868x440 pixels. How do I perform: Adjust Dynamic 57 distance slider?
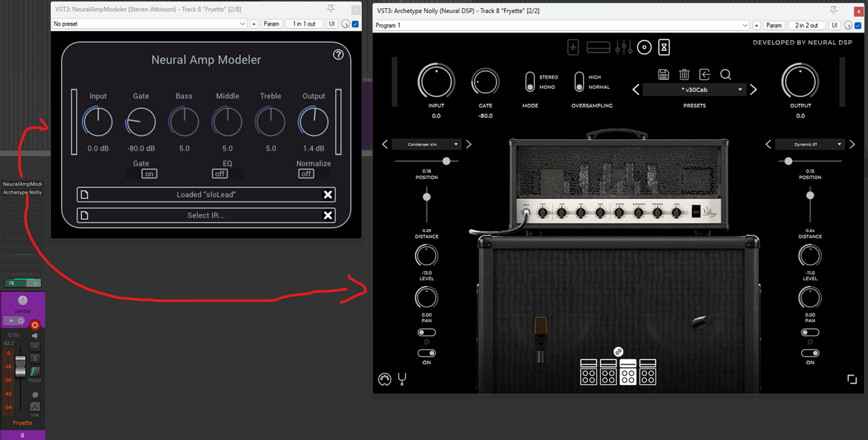810,205
